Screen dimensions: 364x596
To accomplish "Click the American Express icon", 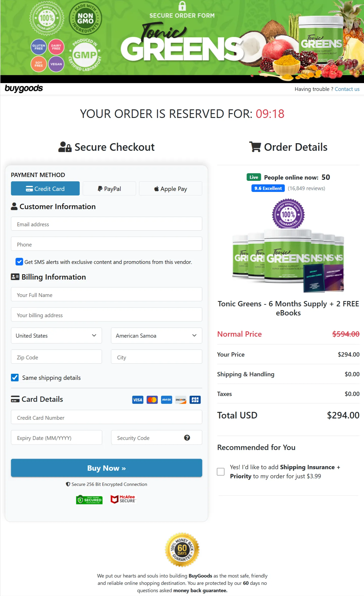I will (x=166, y=400).
